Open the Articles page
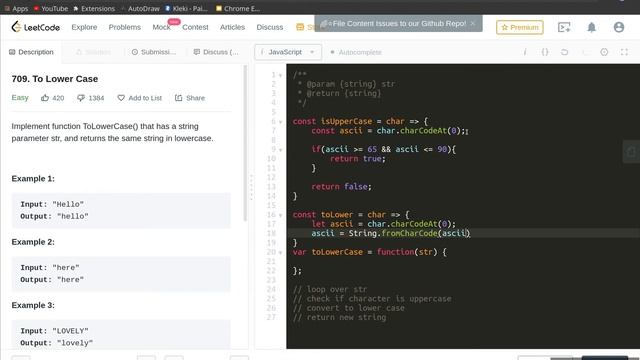 pos(232,27)
